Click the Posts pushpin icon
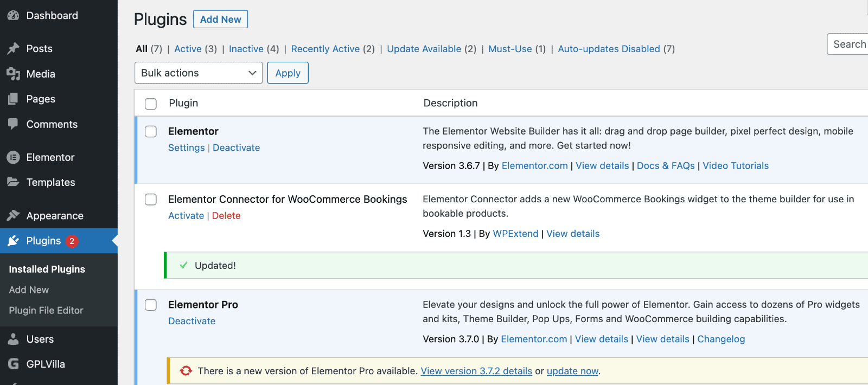This screenshot has width=868, height=385. (x=13, y=49)
